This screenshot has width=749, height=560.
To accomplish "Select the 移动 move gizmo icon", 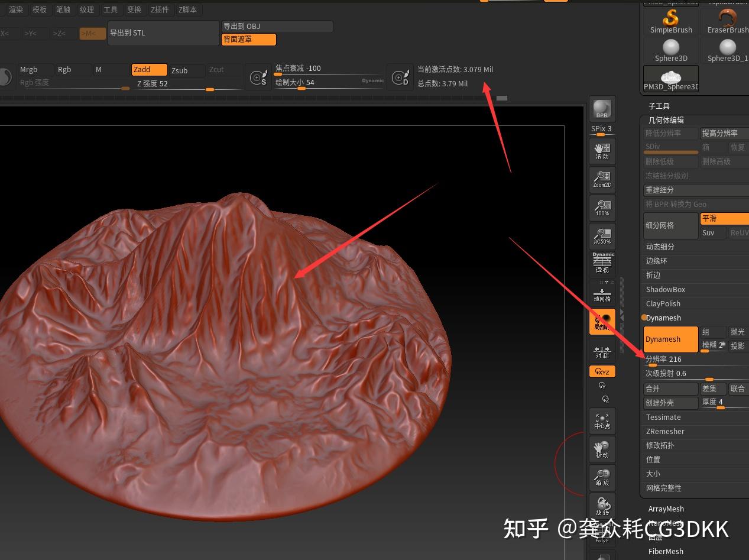I will (x=602, y=449).
